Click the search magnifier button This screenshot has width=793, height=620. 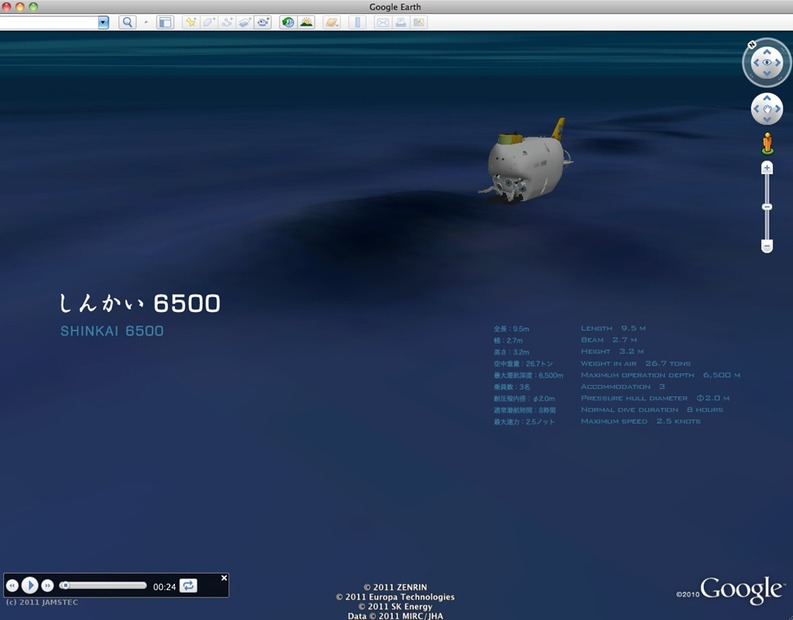127,22
